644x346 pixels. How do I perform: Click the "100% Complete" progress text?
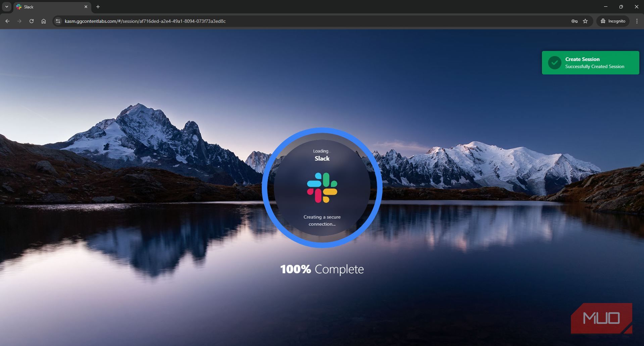point(322,269)
